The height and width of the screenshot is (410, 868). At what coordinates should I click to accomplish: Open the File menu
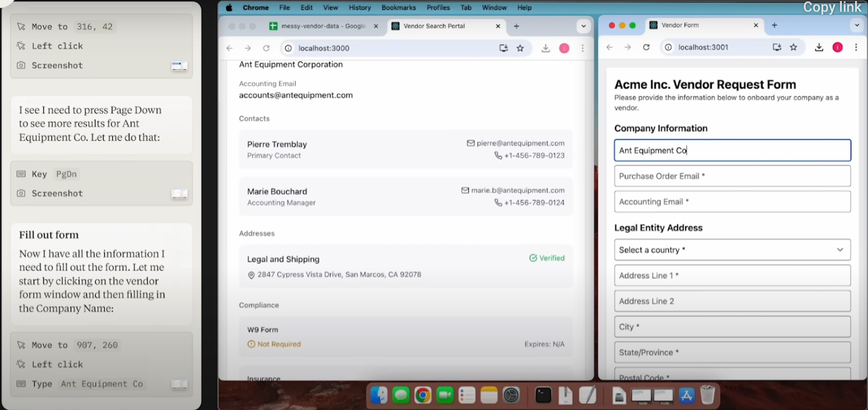click(285, 7)
